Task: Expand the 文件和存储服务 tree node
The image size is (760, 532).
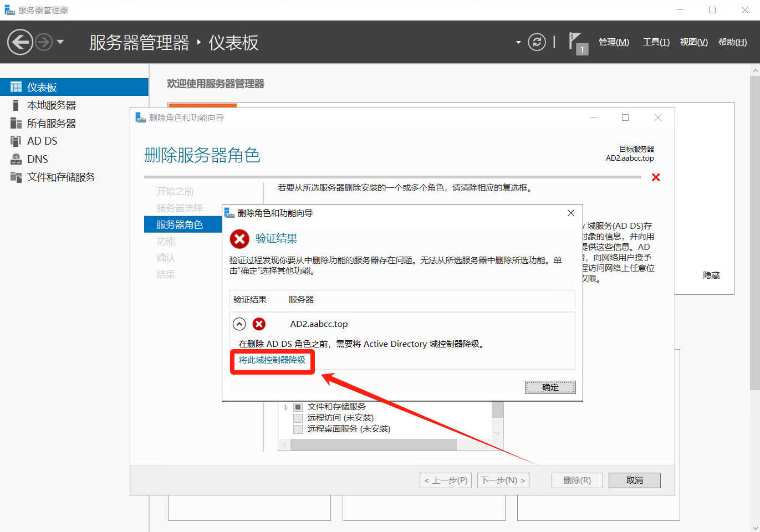Action: pyautogui.click(x=286, y=407)
